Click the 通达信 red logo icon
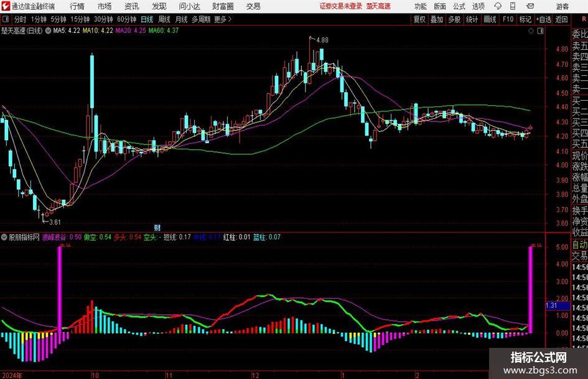Image resolution: width=588 pixels, height=379 pixels. pos(6,6)
